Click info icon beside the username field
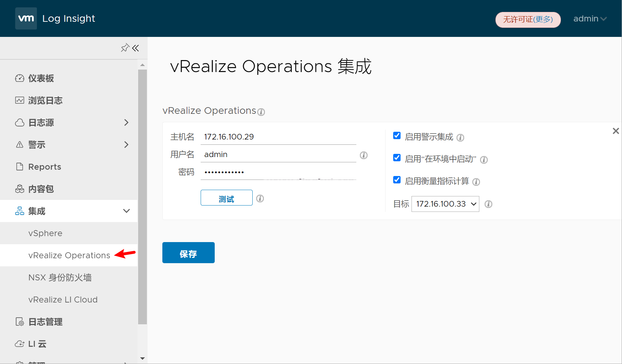The width and height of the screenshot is (622, 364). (364, 155)
